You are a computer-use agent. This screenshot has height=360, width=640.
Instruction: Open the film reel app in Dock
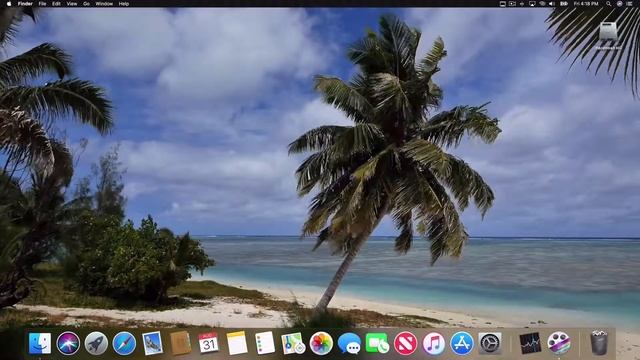pyautogui.click(x=559, y=343)
